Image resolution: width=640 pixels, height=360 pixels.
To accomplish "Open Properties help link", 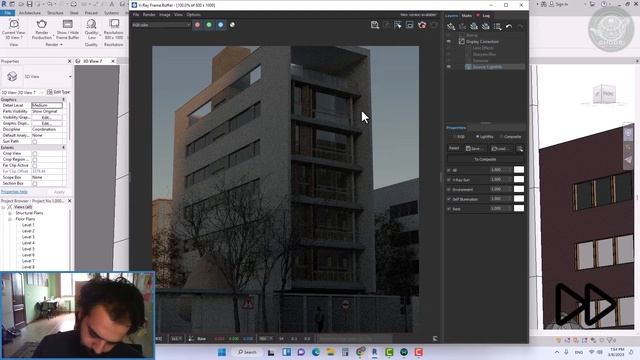I will click(x=14, y=192).
